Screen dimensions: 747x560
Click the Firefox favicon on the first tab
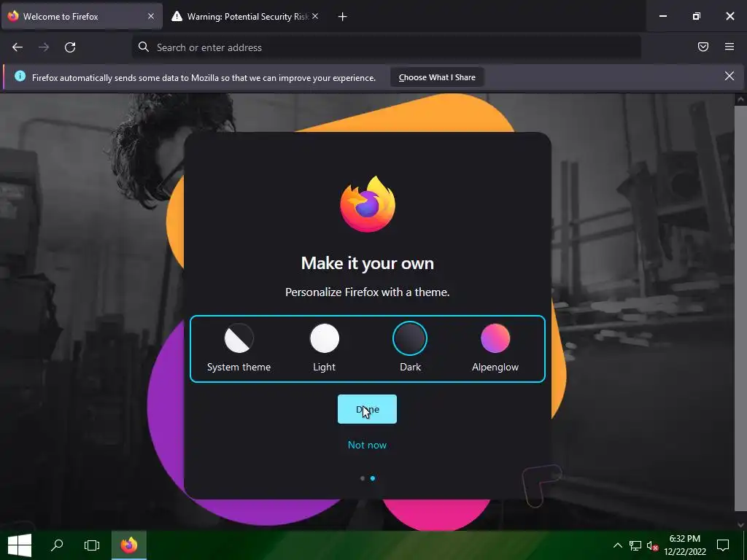pos(13,16)
